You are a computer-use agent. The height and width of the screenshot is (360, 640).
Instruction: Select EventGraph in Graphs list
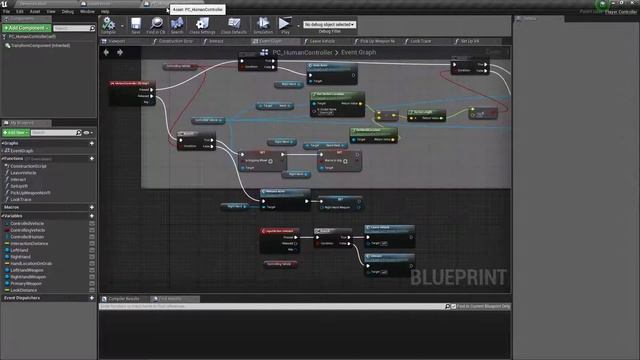click(21, 151)
